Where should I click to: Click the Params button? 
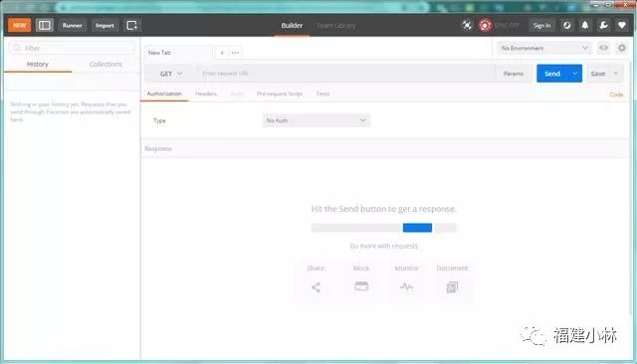[x=514, y=74]
